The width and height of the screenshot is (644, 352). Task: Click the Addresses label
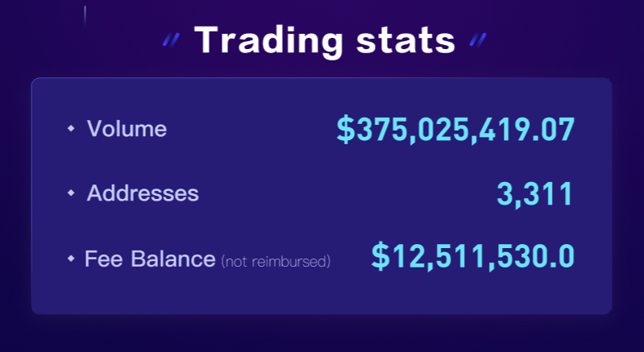click(x=143, y=193)
